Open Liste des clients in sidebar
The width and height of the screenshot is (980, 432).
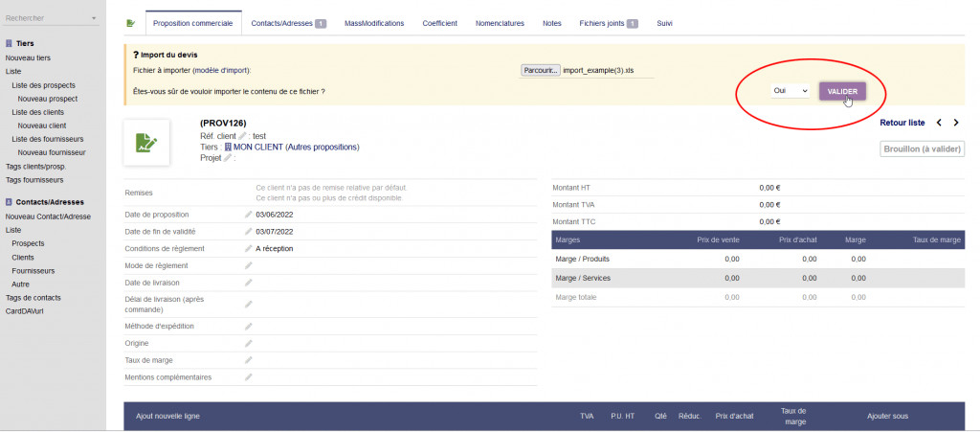point(38,112)
